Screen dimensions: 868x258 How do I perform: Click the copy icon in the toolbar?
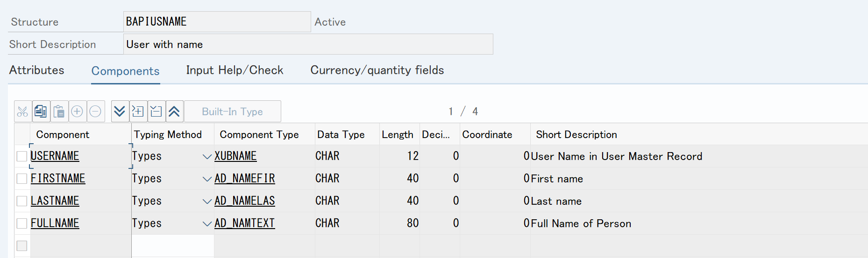41,112
